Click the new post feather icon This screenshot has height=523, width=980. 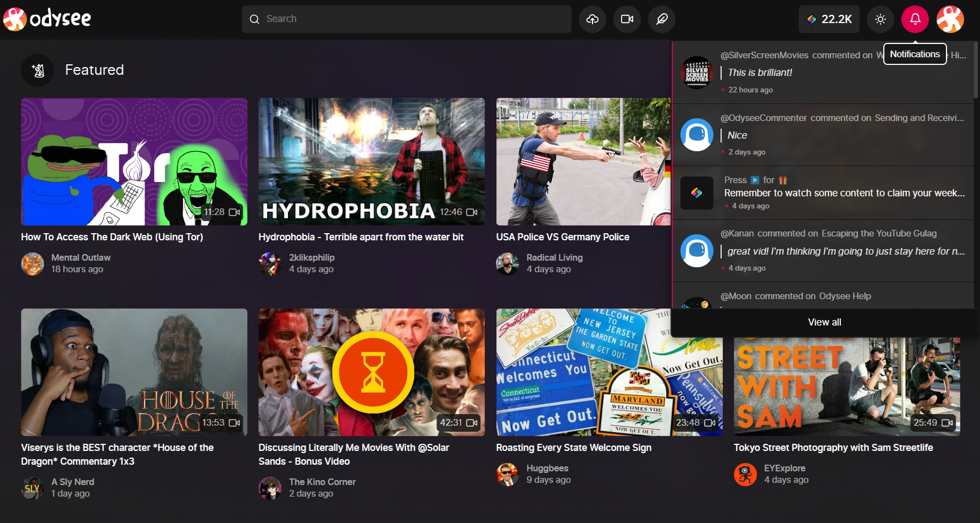coord(662,19)
